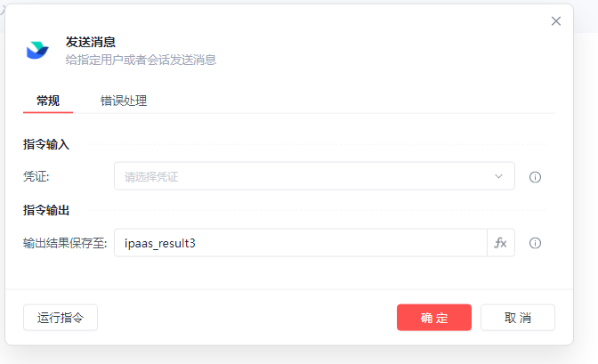
Task: Open the 错误处理 tab
Action: click(124, 101)
